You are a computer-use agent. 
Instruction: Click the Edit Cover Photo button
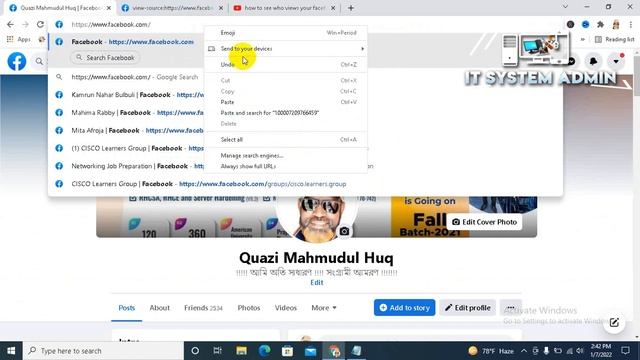tap(484, 222)
